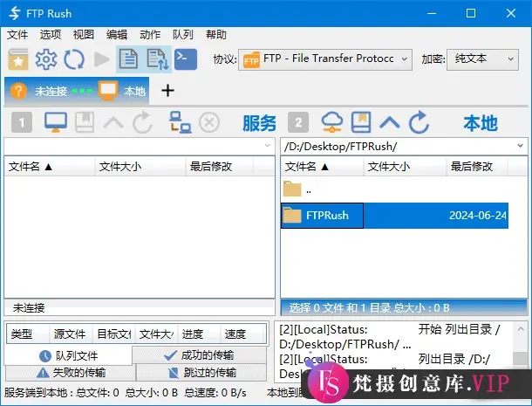The height and width of the screenshot is (406, 532).
Task: Go up directory in right local pane
Action: pyautogui.click(x=390, y=122)
